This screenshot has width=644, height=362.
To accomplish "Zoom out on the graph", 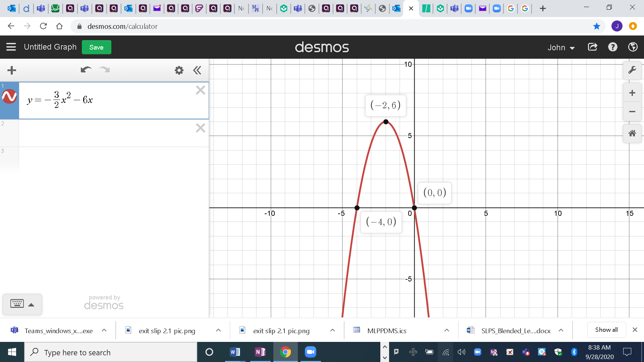I will pos(632,112).
